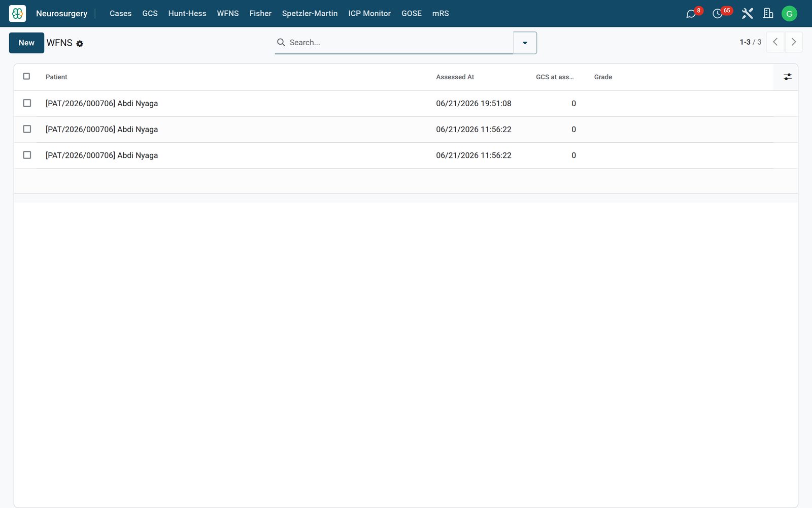Open the column adjust settings icon
812x508 pixels.
click(x=787, y=77)
